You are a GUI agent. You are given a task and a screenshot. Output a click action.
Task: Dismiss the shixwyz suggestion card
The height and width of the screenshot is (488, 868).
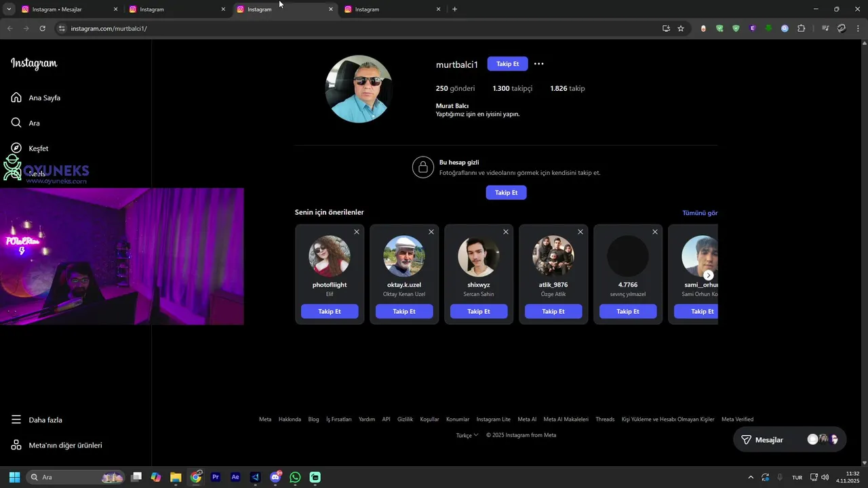point(506,232)
